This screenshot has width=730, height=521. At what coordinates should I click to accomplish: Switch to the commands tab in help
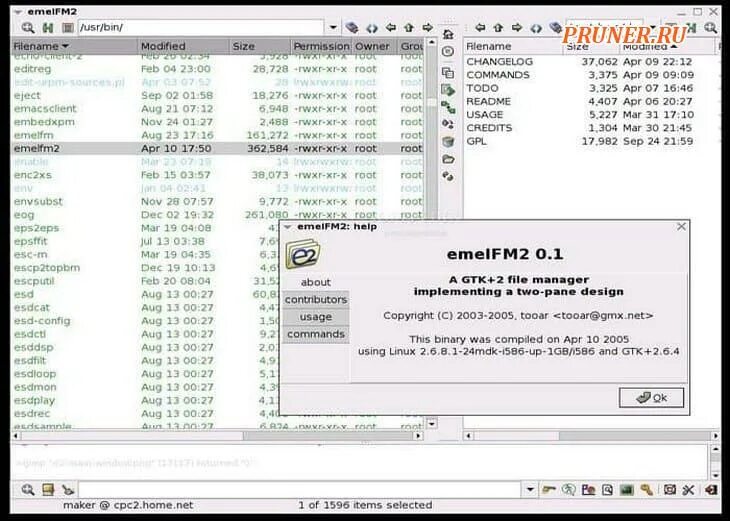316,334
